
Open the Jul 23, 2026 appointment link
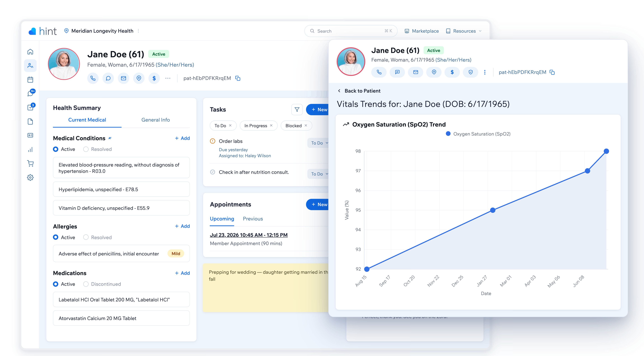(249, 235)
